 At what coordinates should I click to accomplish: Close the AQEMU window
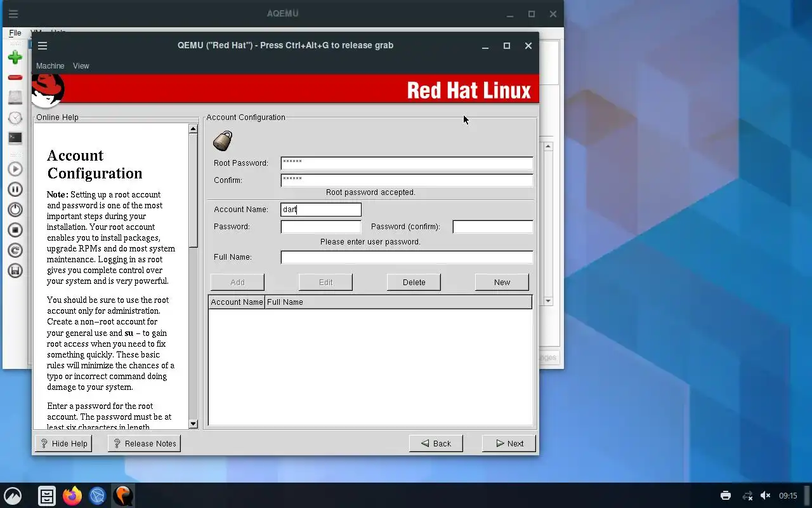coord(553,14)
